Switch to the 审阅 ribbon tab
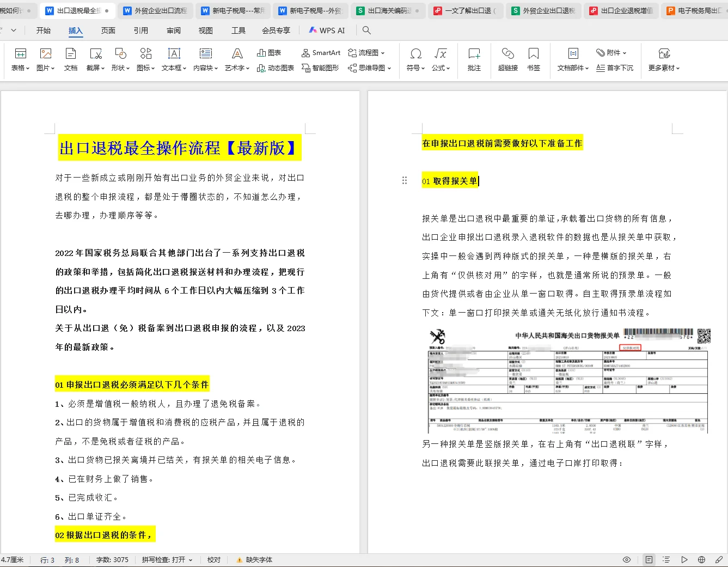Viewport: 728px width, 567px height. [173, 31]
